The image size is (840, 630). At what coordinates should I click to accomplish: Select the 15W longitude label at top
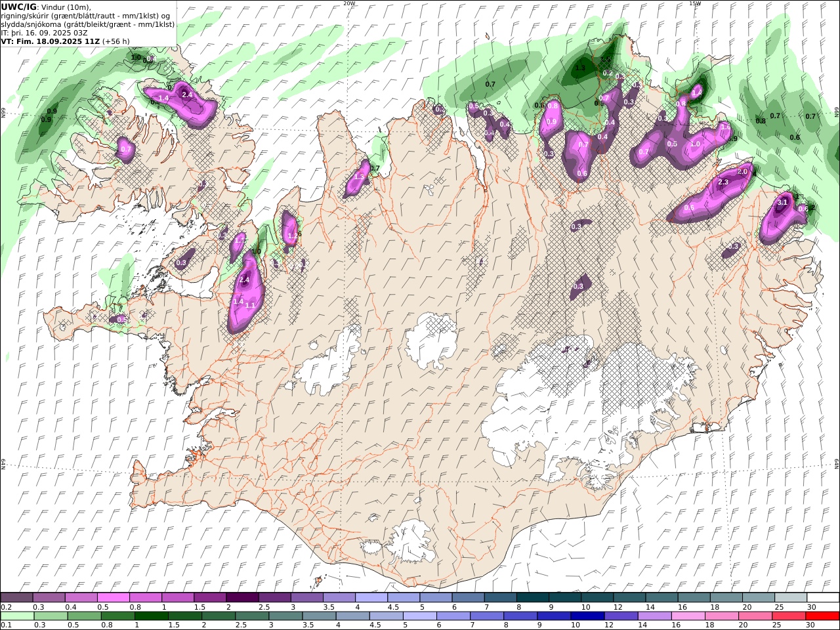tap(695, 3)
